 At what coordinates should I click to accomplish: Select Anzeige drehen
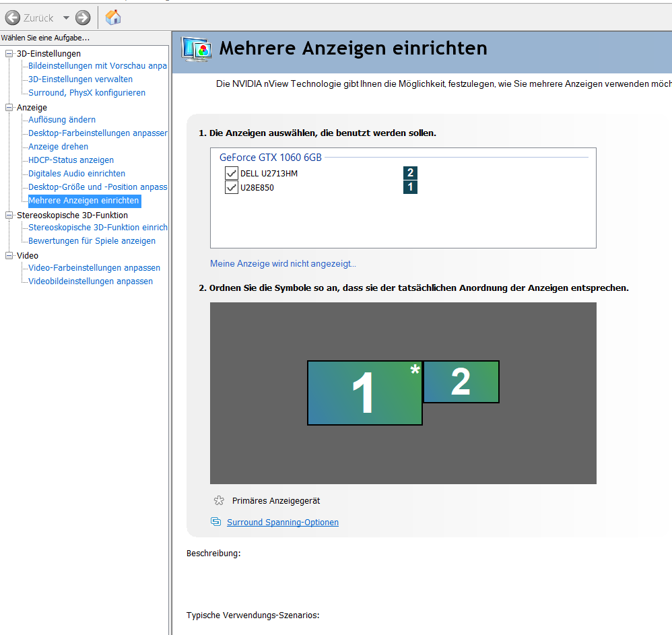59,147
